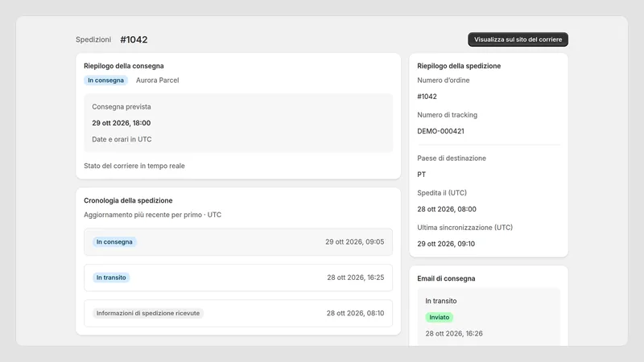Open the Spedizioni breadcrumb link

click(x=93, y=39)
